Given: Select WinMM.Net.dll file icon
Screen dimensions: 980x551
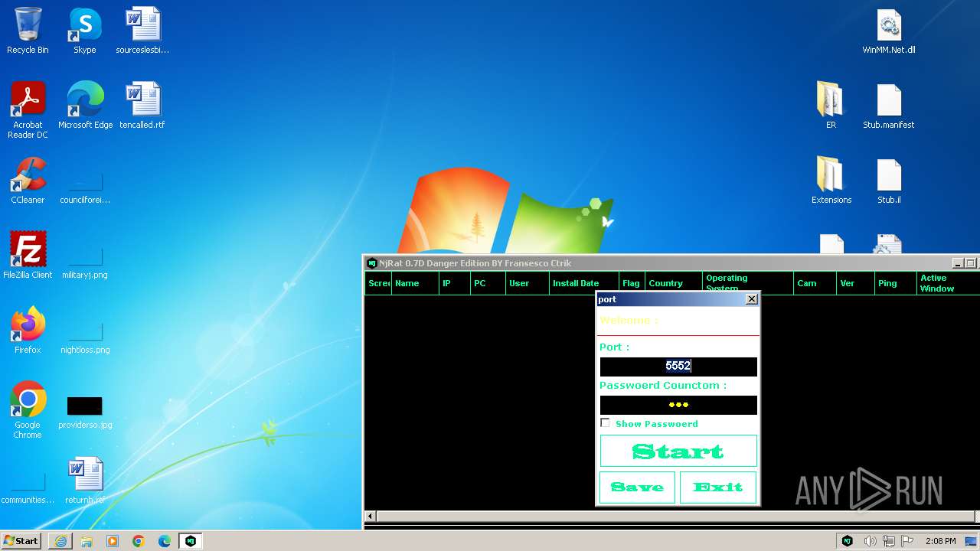Looking at the screenshot, I should (889, 31).
